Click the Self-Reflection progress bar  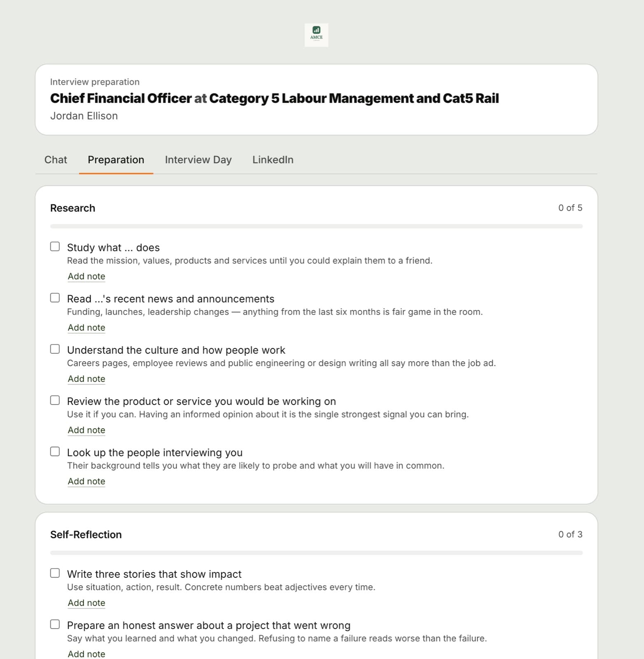(x=316, y=553)
